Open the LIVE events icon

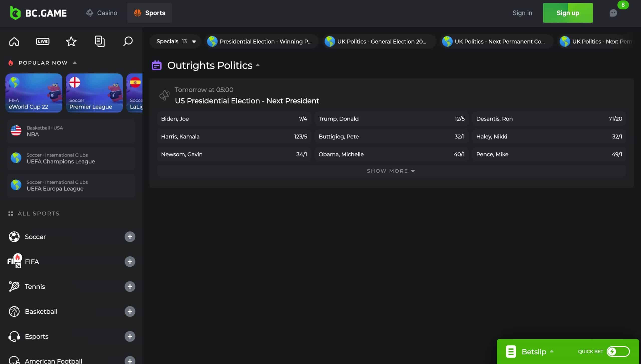(x=43, y=41)
